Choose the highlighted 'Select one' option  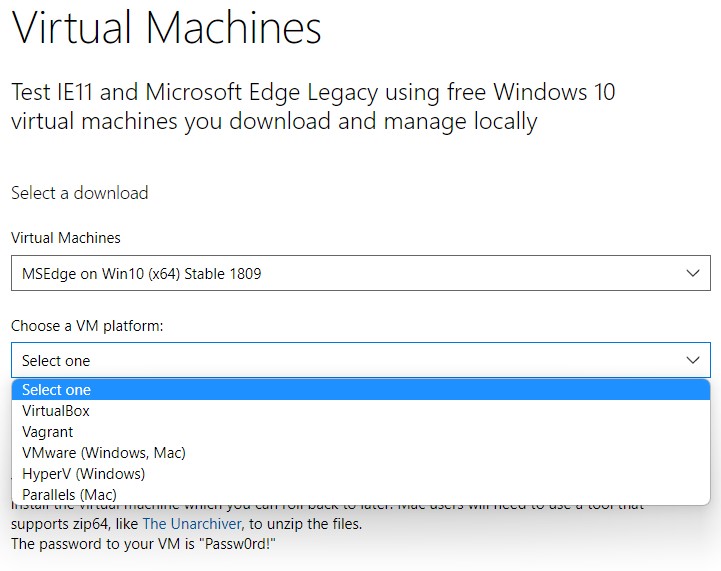[x=360, y=390]
